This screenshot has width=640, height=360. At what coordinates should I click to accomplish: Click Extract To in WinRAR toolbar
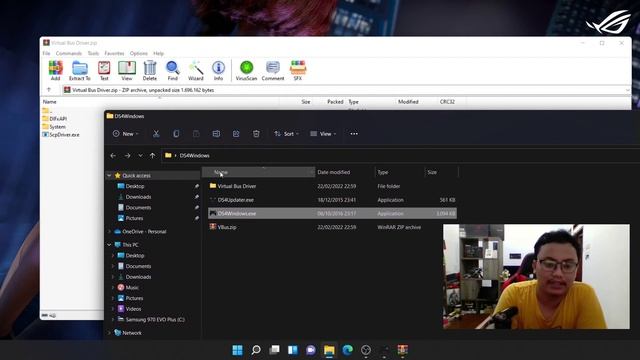pos(80,70)
